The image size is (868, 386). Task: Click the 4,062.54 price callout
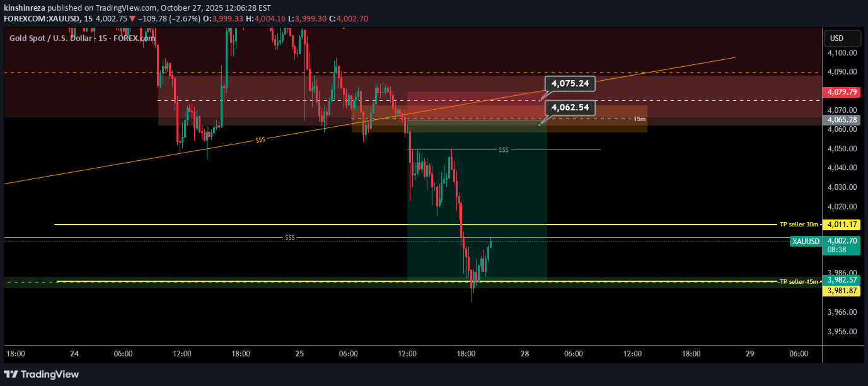pos(570,108)
